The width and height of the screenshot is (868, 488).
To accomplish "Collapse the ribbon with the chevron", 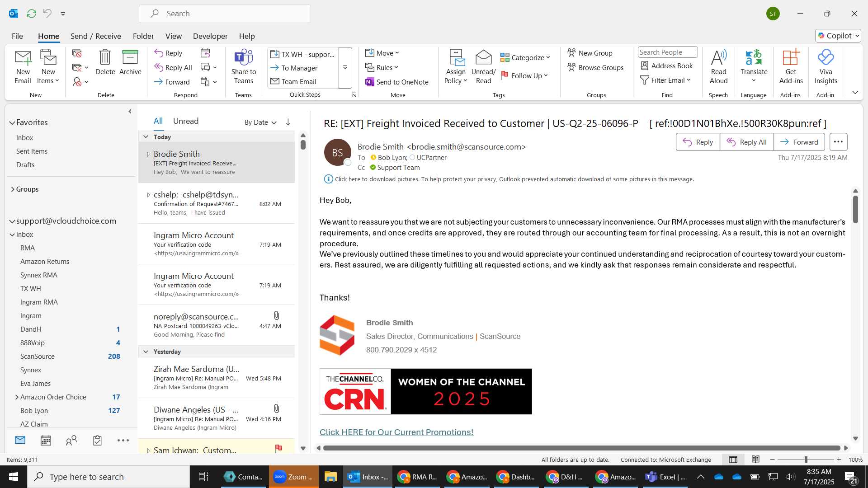I will pyautogui.click(x=855, y=93).
